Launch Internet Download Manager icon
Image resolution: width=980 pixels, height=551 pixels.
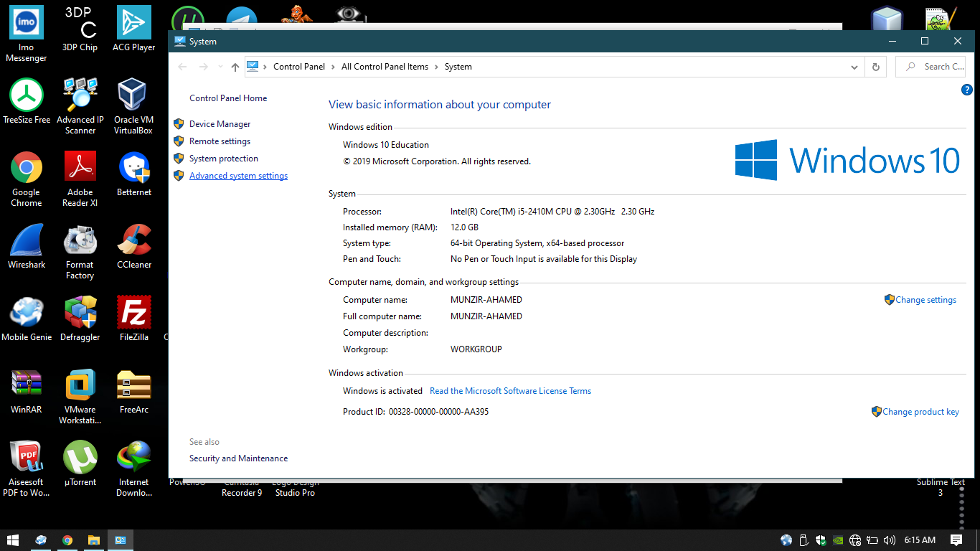[x=133, y=468]
